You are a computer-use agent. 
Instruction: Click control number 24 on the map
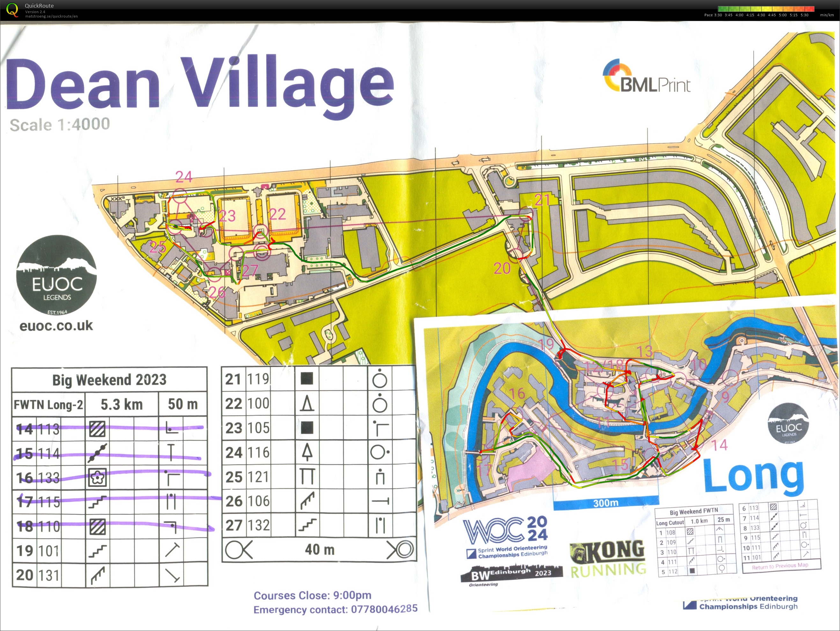click(184, 177)
